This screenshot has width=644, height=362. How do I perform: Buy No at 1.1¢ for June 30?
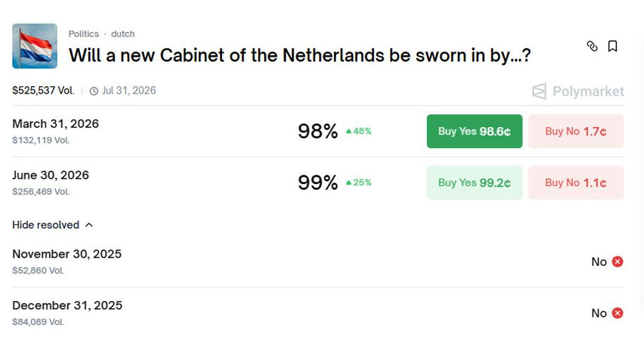point(575,183)
